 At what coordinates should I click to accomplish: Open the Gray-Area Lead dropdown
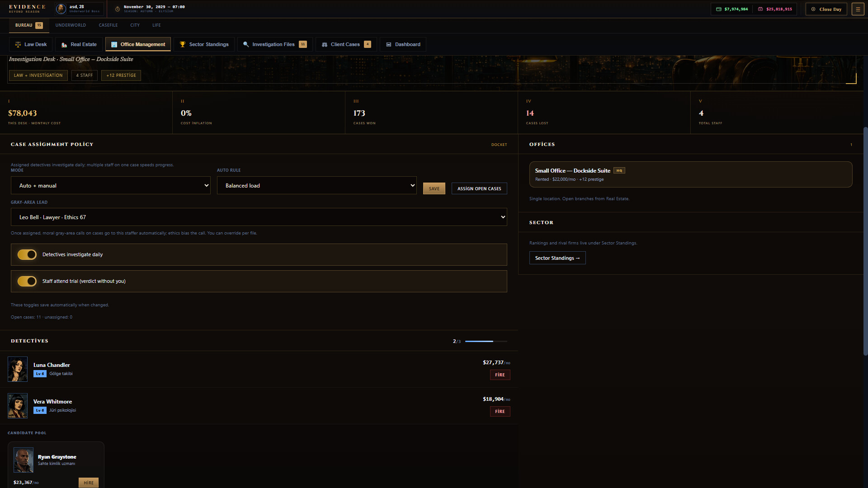click(259, 217)
